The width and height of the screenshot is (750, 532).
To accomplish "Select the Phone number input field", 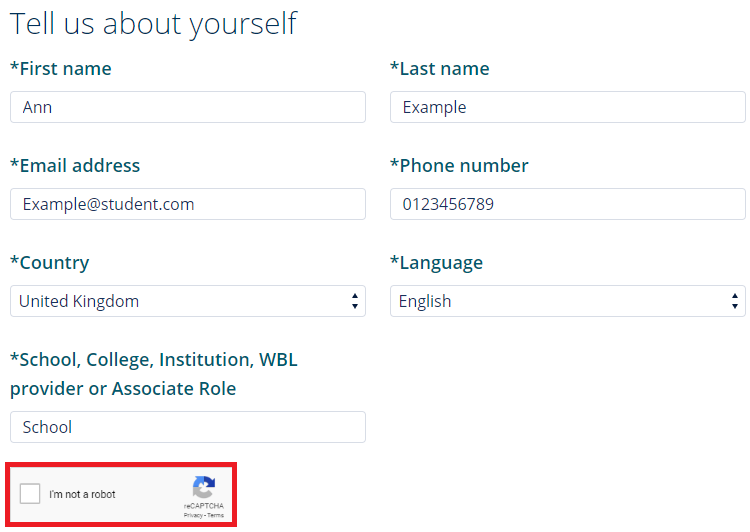I will pos(567,204).
